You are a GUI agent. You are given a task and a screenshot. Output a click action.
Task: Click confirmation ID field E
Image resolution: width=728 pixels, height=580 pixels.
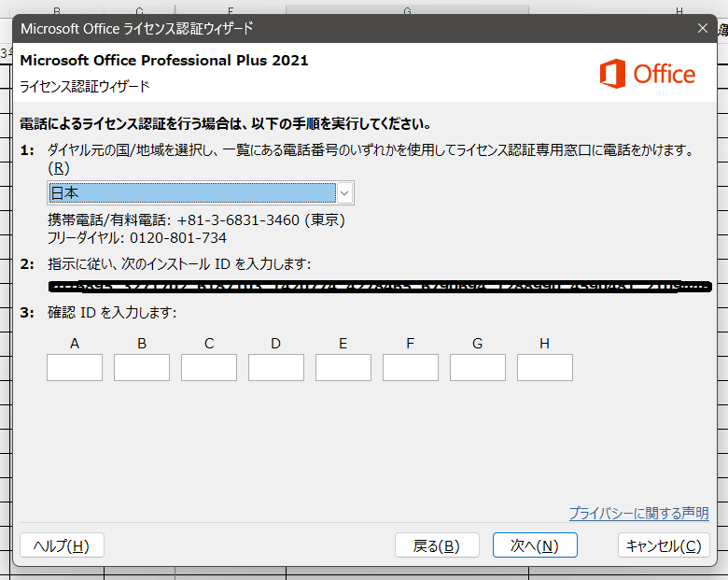[343, 368]
